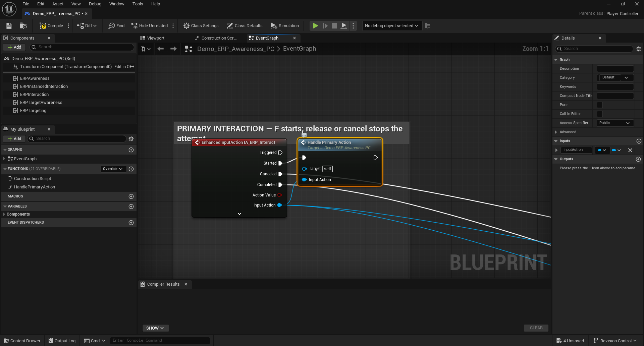Open the HandlePrimaryAction function
The height and width of the screenshot is (346, 644).
(x=34, y=187)
